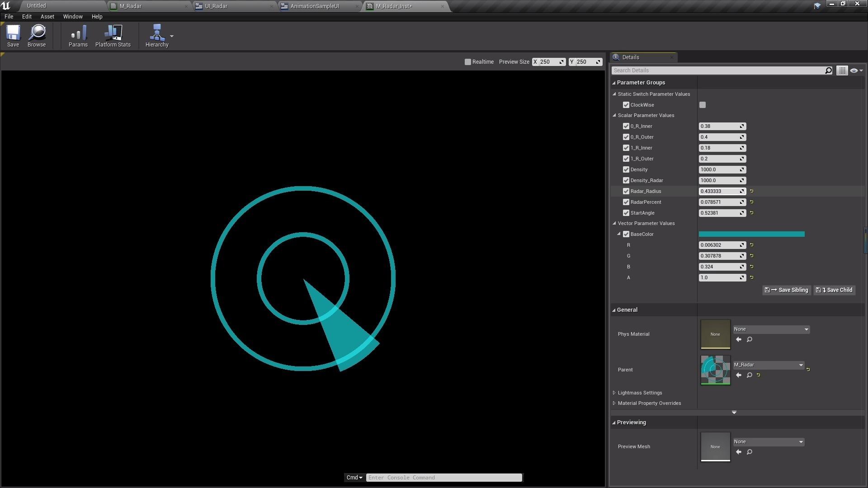Open the Cmd console dropdown
This screenshot has height=488, width=868.
pyautogui.click(x=354, y=478)
